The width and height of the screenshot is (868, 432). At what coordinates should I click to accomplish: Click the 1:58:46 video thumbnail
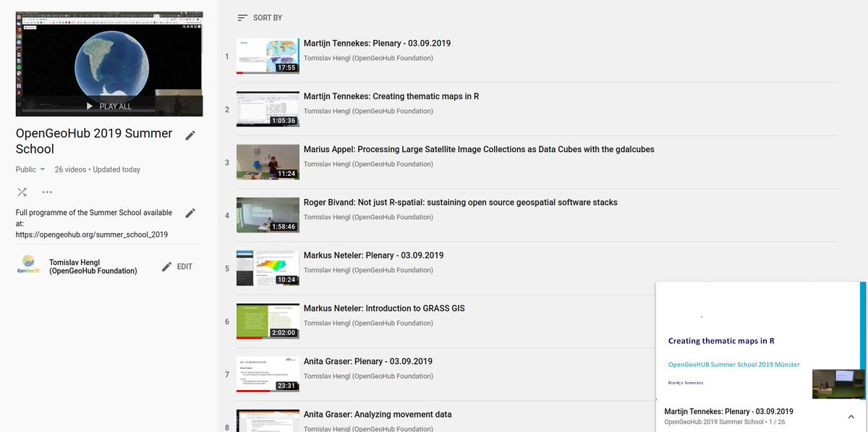[268, 215]
